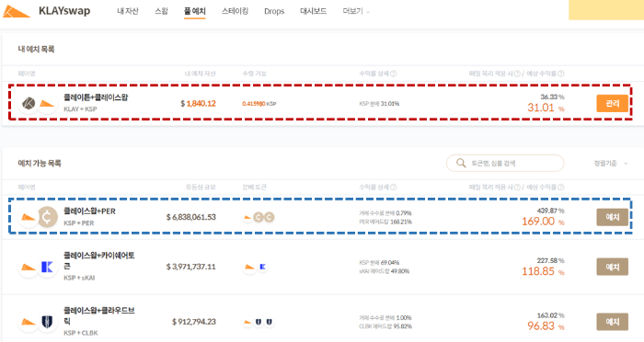Viewport: 644px width, 342px height.
Task: Click help icon beside 매일 복리 적용 시 in available pools
Action: coord(517,188)
